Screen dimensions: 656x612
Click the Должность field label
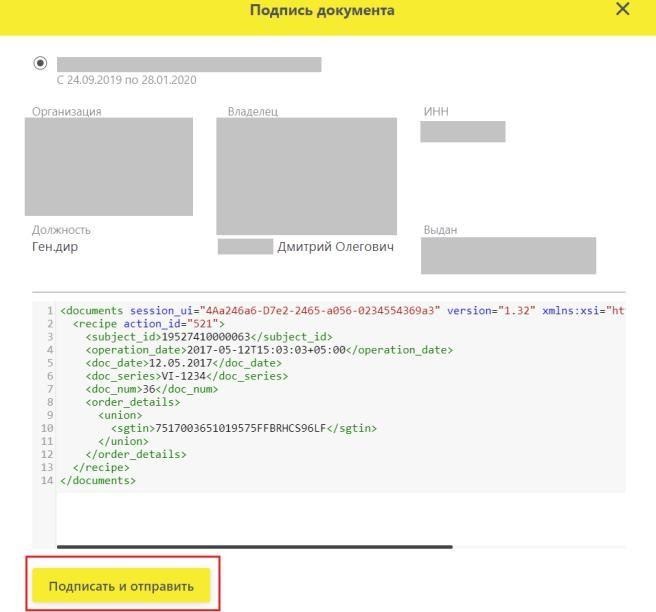coord(62,230)
